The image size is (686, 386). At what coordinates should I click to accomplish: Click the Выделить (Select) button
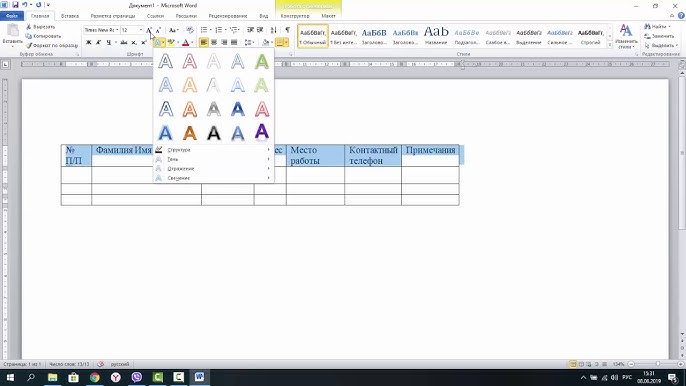point(661,45)
